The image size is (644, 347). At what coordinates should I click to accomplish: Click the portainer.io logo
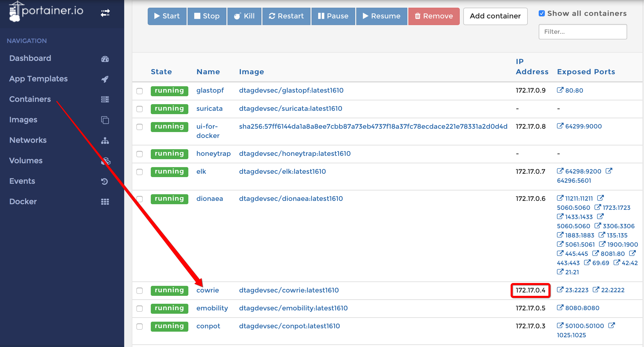point(46,11)
